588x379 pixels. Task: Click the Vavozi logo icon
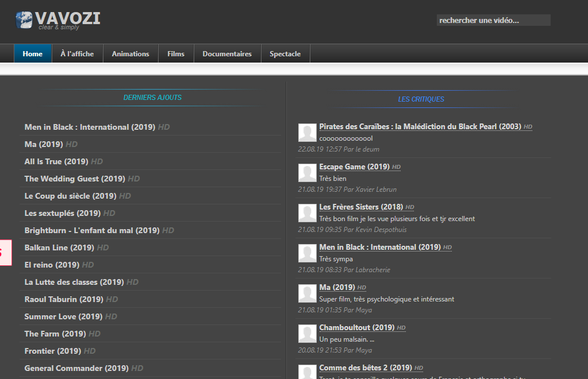point(24,20)
